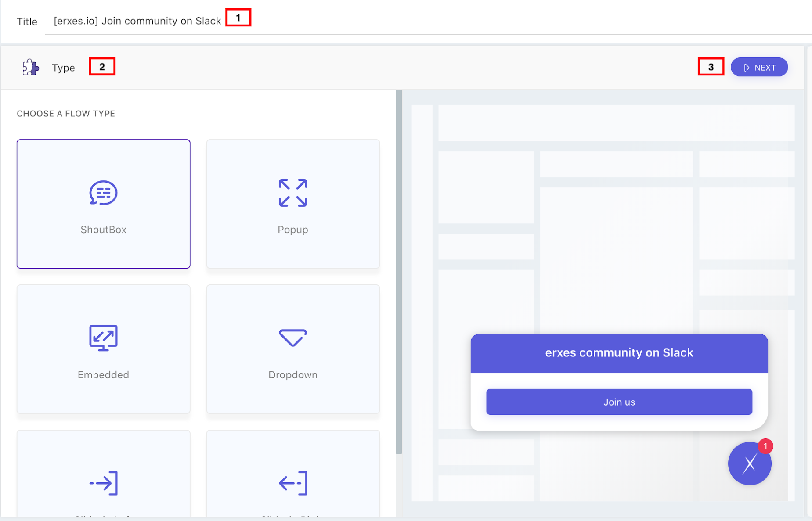Select the ShoutBox flow type card
The height and width of the screenshot is (521, 812).
pos(104,204)
